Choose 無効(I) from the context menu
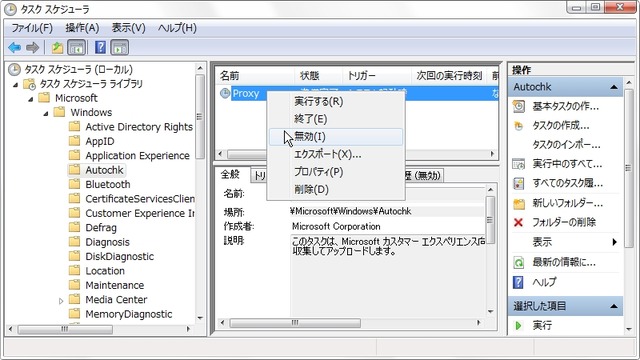The width and height of the screenshot is (640, 360). pyautogui.click(x=336, y=137)
